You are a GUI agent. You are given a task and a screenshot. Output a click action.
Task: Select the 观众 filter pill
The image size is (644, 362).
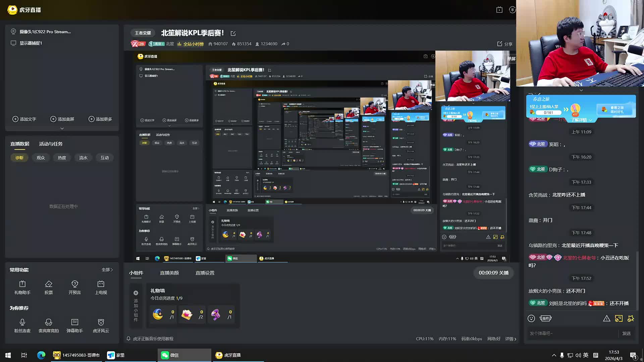point(41,158)
